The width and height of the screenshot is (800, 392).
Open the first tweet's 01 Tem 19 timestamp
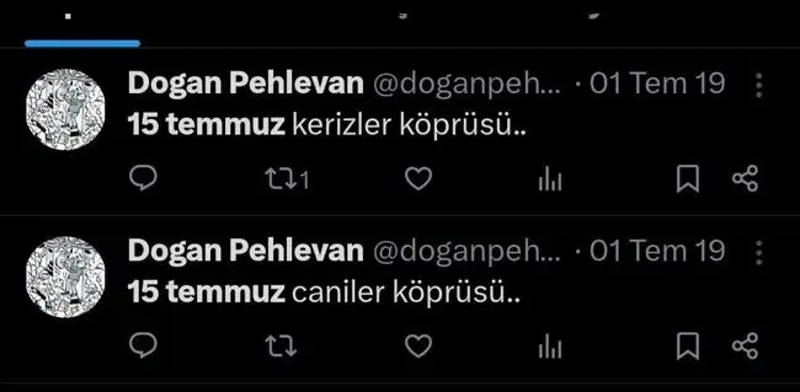click(x=657, y=83)
